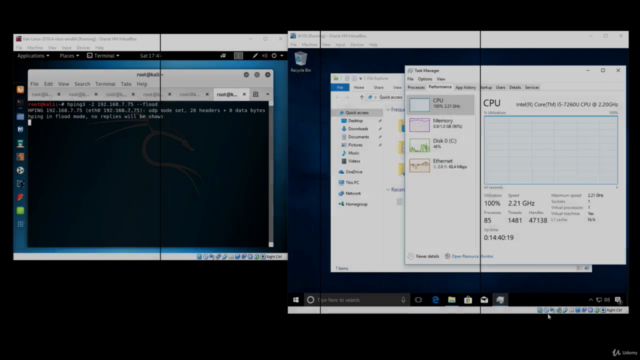640x360 pixels.
Task: Click volume icon in Windows system tray
Action: point(607,300)
